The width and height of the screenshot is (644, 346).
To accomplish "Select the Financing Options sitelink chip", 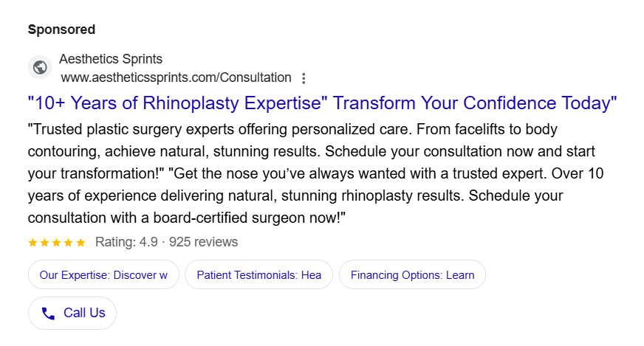I will tap(412, 274).
